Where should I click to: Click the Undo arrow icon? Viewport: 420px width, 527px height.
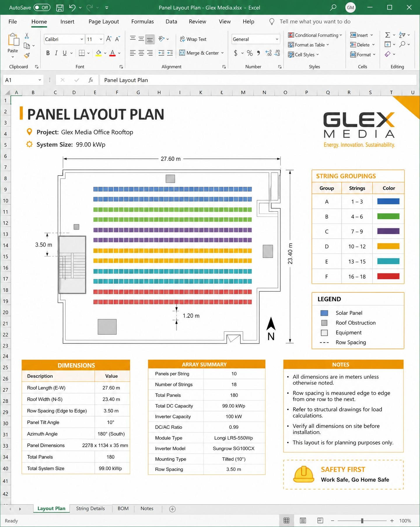72,8
